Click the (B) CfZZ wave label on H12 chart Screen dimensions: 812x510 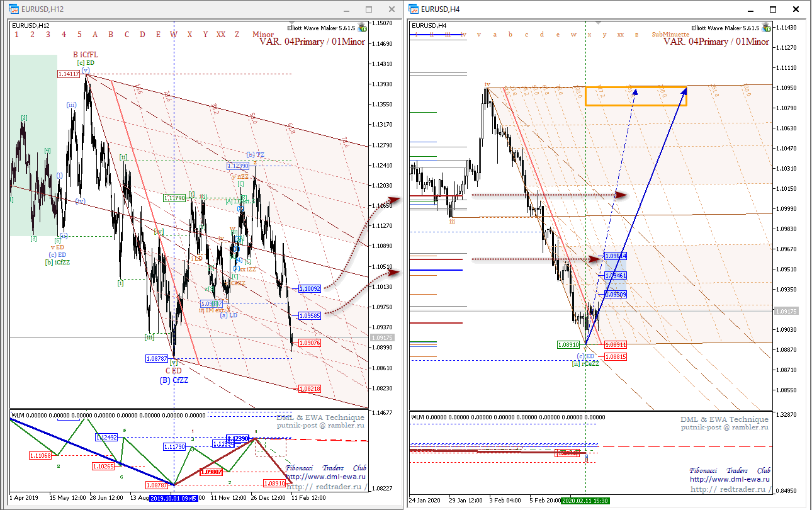point(174,380)
